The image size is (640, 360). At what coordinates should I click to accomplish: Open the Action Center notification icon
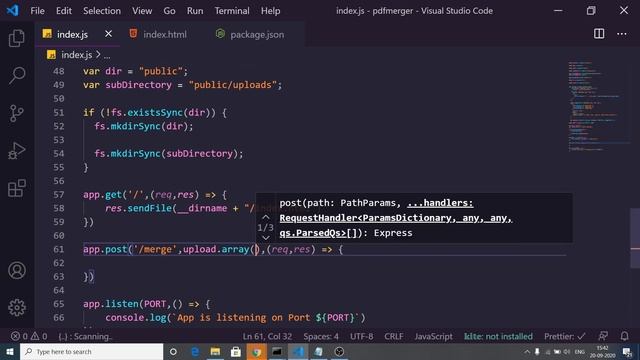[x=627, y=351]
